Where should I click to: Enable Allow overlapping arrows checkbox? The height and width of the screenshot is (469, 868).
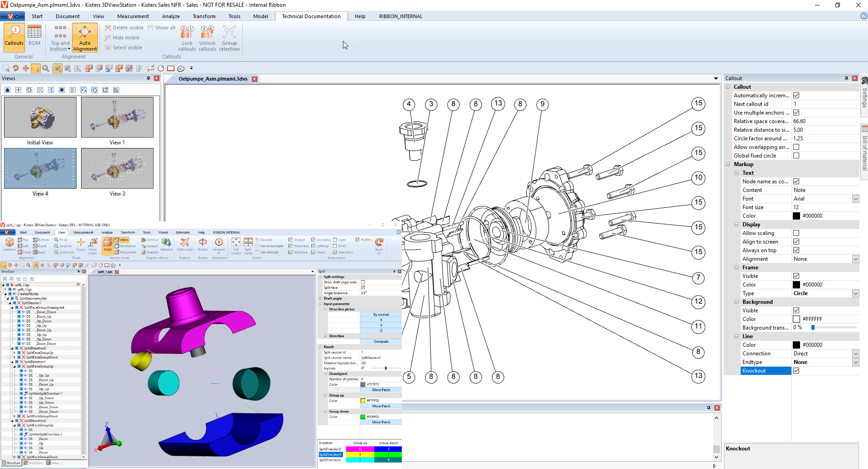[796, 147]
